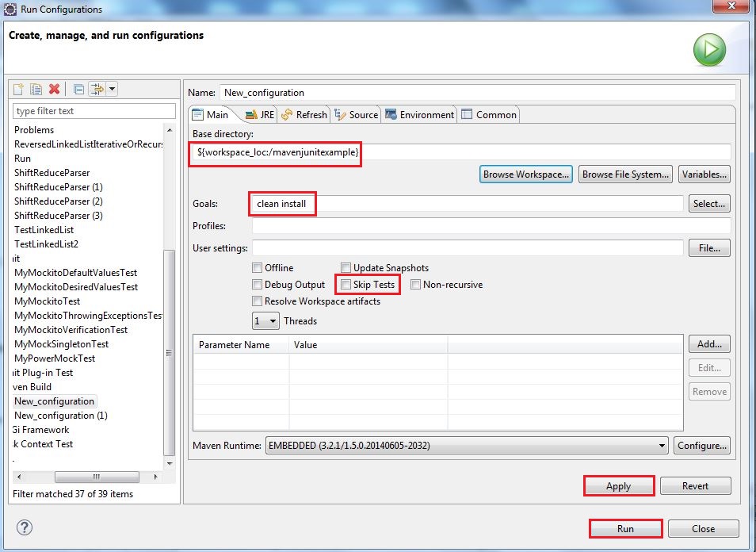Screen dimensions: 756x552
Task: Check the Debug Output option
Action: coord(257,284)
